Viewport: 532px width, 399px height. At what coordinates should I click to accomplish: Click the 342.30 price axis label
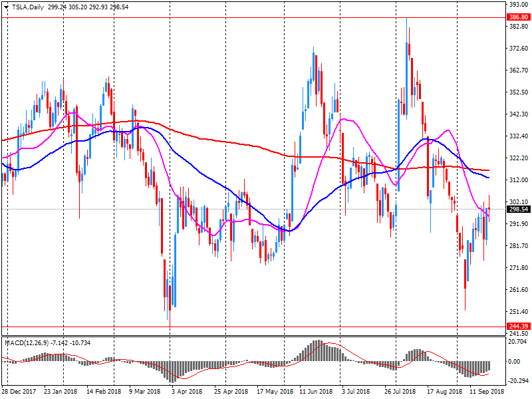[x=517, y=114]
